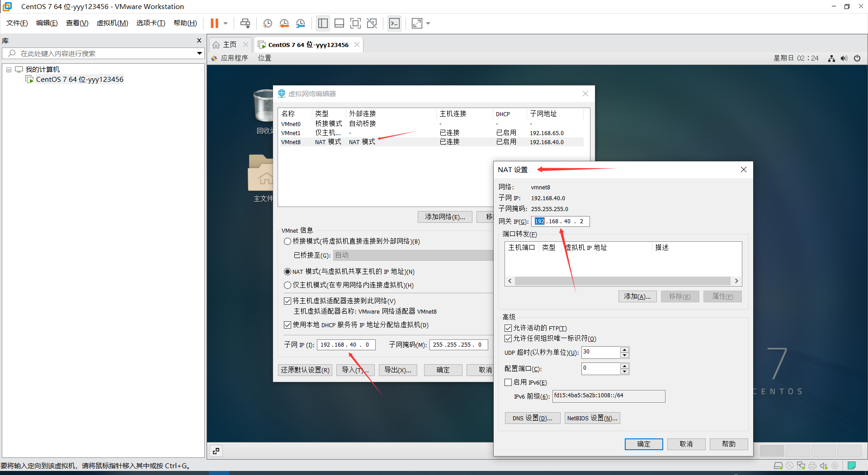Click the right arrow of the port forwarding scrollbar
Image resolution: width=868 pixels, height=475 pixels.
(x=736, y=281)
